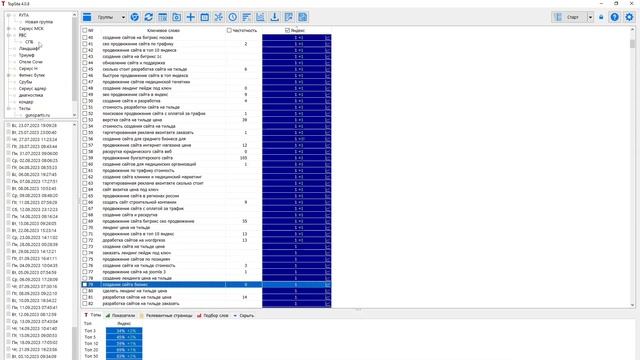Click the Chrome-like circular browser icon

click(x=135, y=17)
